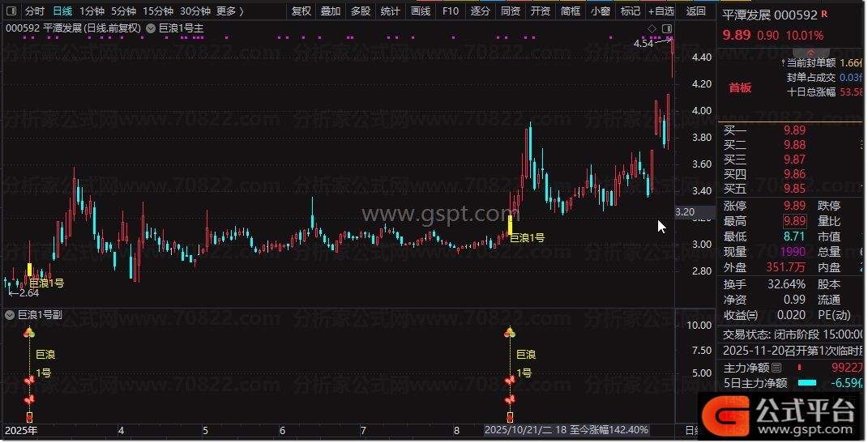Open the F10 company info tab
868x443 pixels.
[451, 11]
